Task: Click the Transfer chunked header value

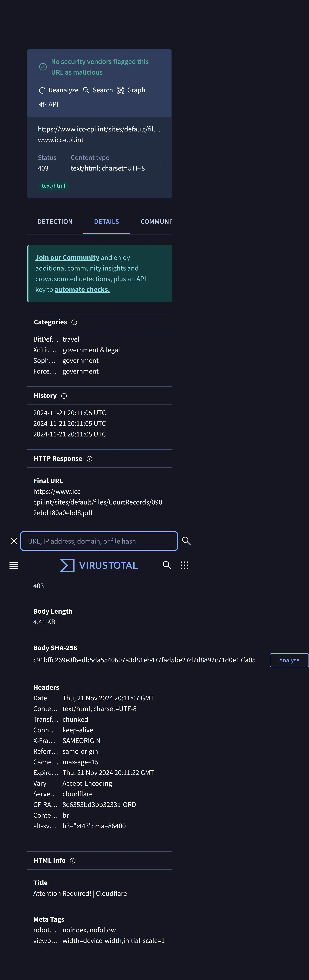Action: click(x=75, y=719)
